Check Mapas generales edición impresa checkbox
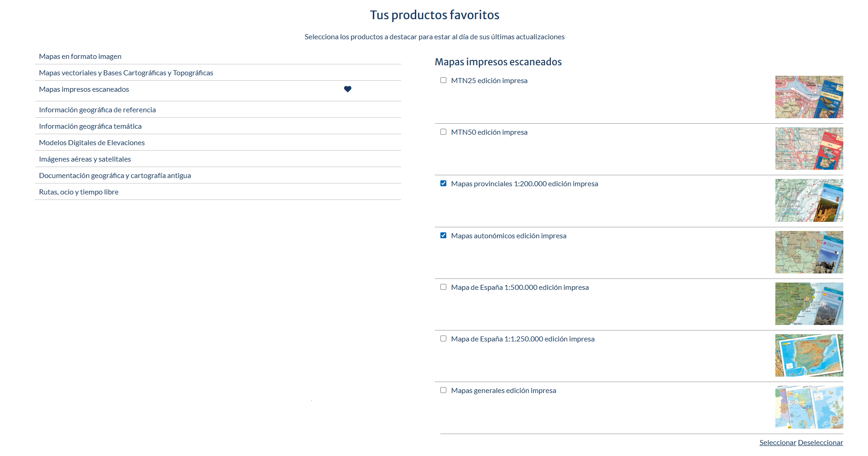The width and height of the screenshot is (868, 456). (443, 390)
